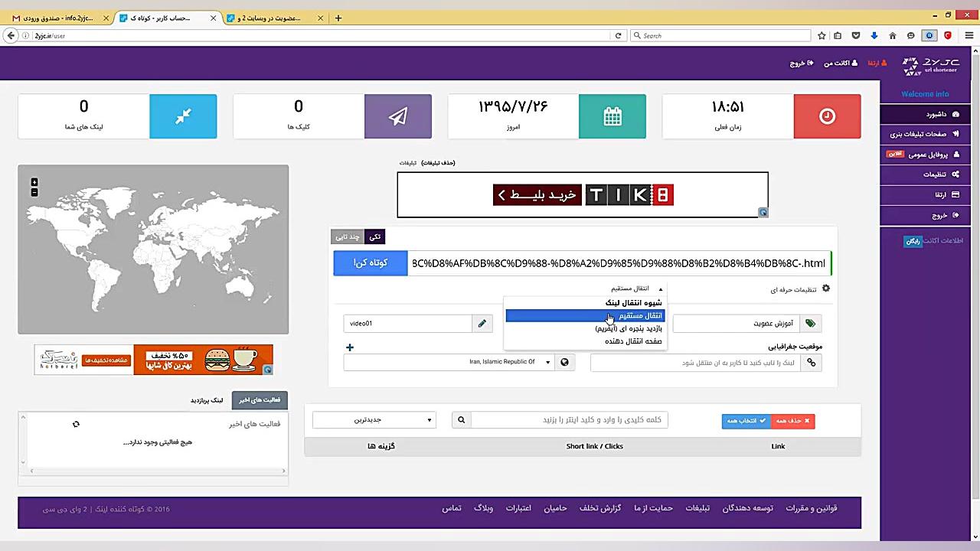Click the browser Search box
This screenshot has height=551, width=980.
pos(720,35)
